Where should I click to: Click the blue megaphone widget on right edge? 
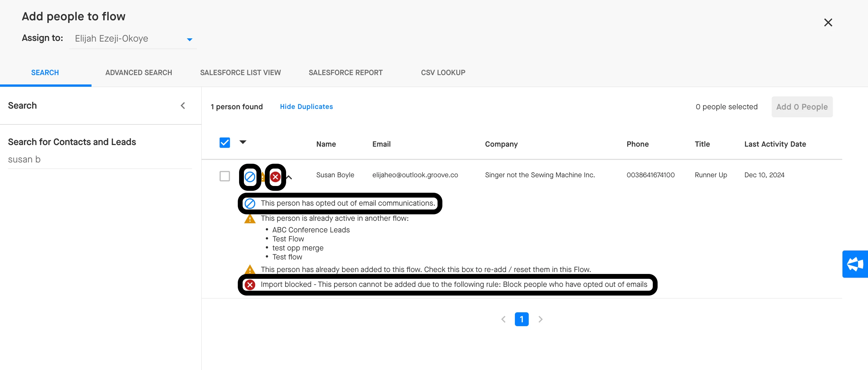pyautogui.click(x=855, y=264)
